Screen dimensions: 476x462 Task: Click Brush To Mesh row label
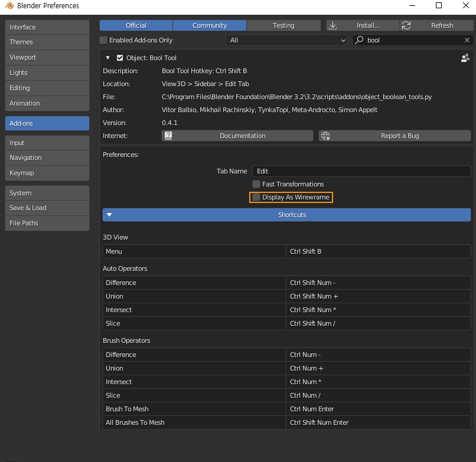(194, 409)
